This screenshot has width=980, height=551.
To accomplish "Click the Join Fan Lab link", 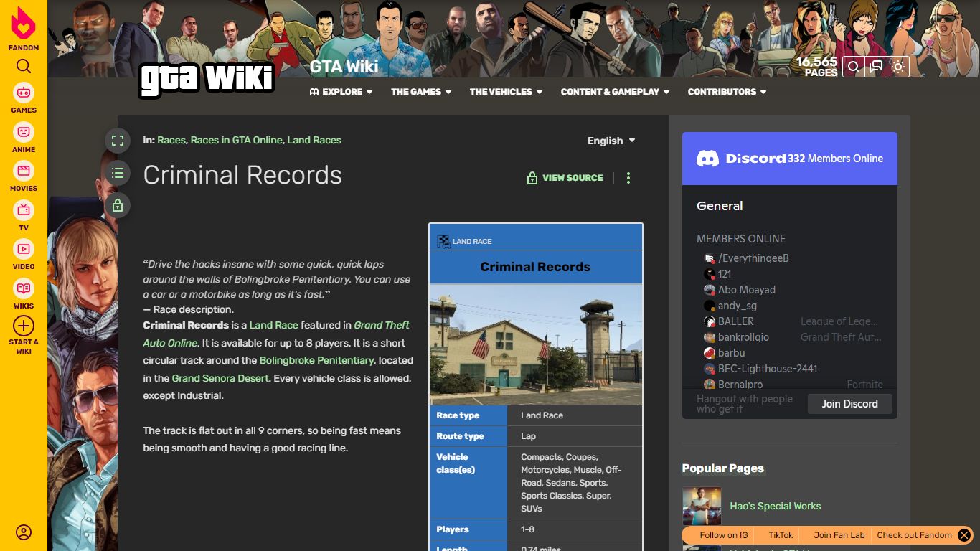I will 839,535.
